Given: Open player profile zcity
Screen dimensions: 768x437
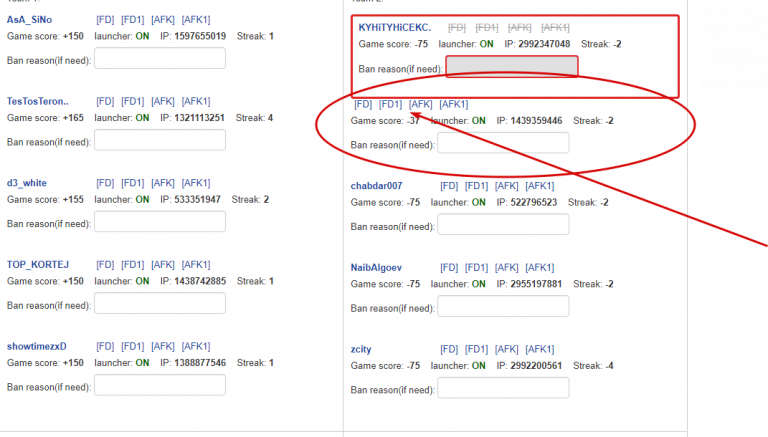Looking at the screenshot, I should [361, 349].
